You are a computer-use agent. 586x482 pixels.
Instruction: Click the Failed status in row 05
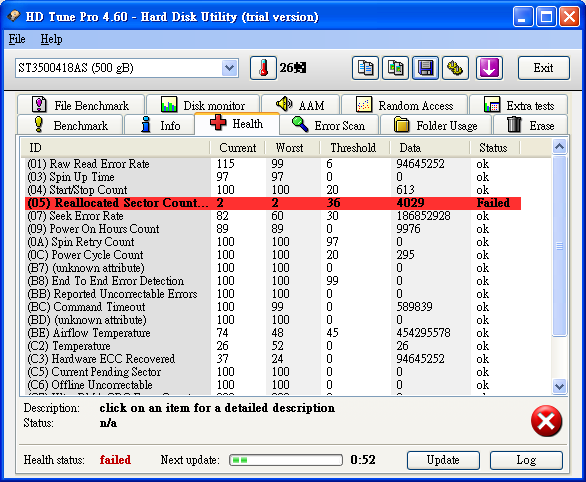click(x=493, y=203)
